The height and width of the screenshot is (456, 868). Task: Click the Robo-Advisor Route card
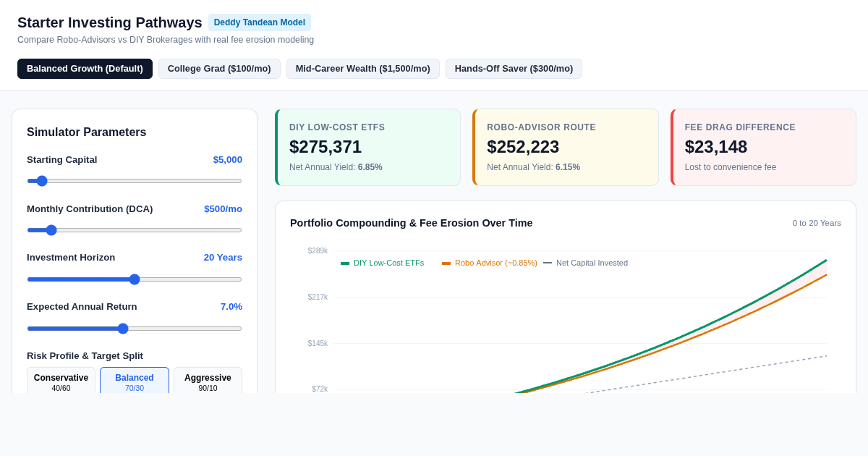[x=566, y=147]
